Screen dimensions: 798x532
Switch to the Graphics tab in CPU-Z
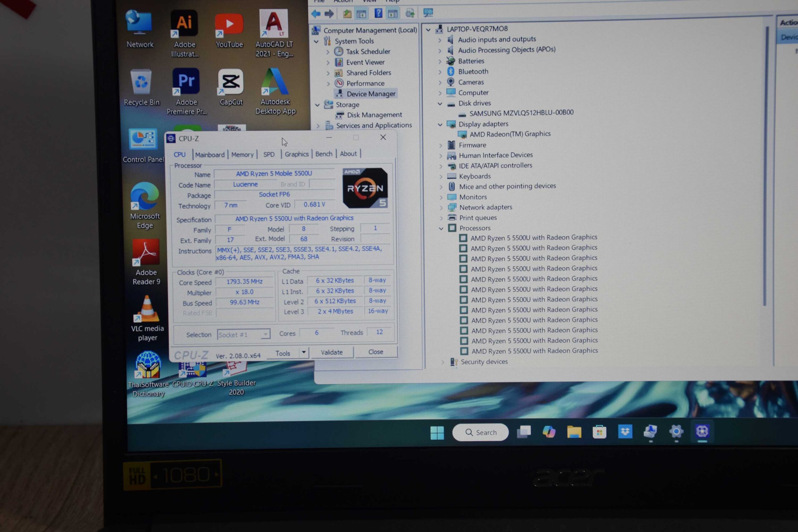pyautogui.click(x=296, y=154)
